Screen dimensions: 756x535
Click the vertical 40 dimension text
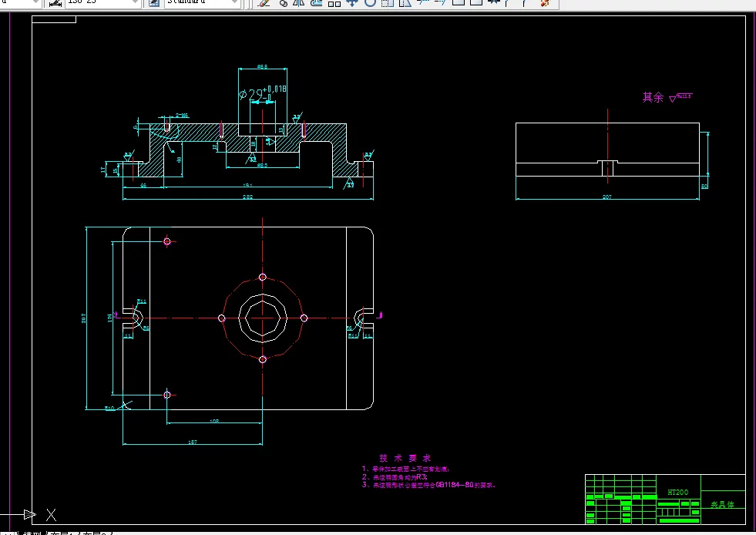pos(179,160)
